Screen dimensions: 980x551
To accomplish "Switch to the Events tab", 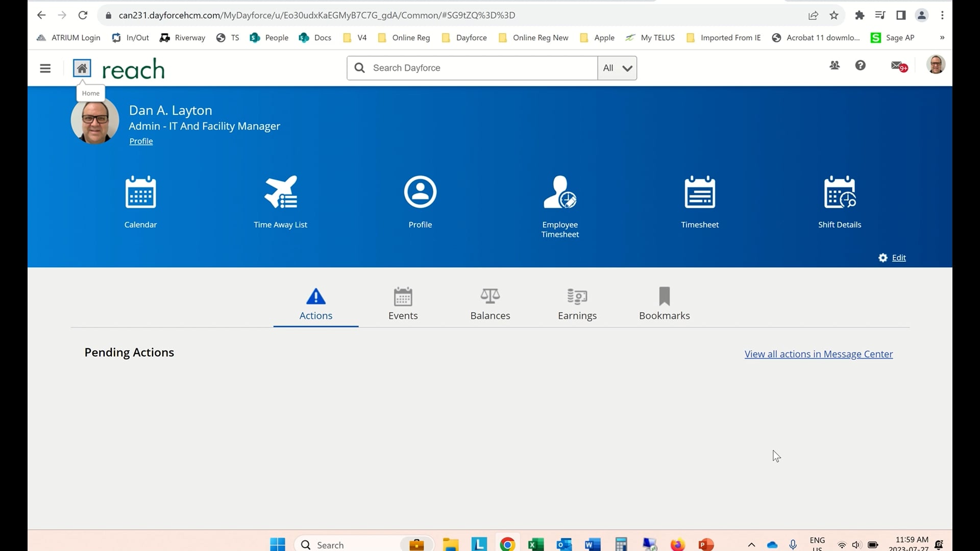I will coord(403,305).
